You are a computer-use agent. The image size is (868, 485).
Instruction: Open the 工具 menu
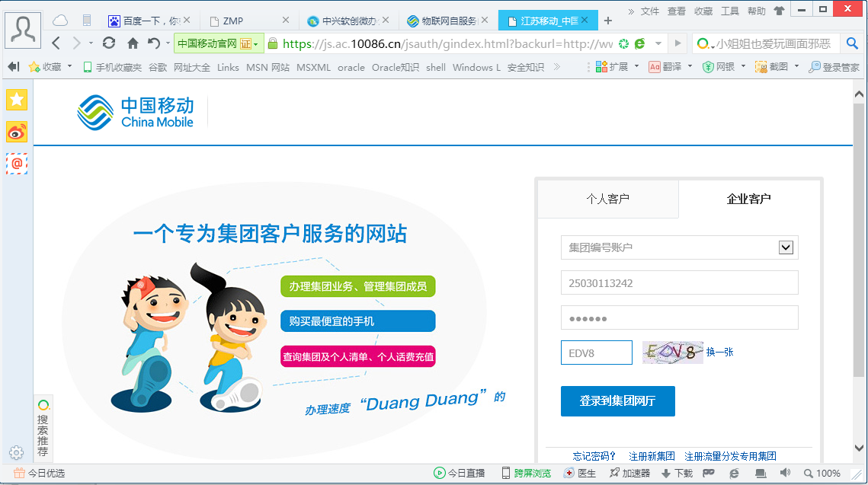coord(729,11)
